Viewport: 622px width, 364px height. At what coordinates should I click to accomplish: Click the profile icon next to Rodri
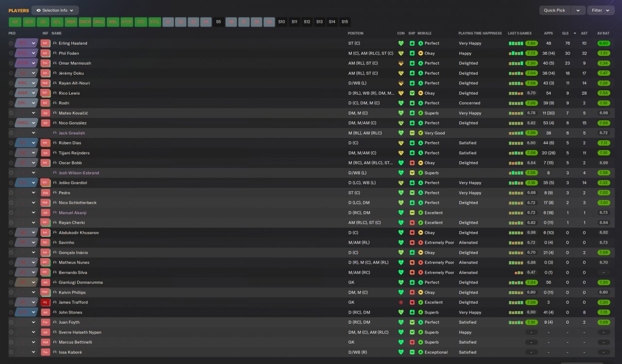coord(55,103)
